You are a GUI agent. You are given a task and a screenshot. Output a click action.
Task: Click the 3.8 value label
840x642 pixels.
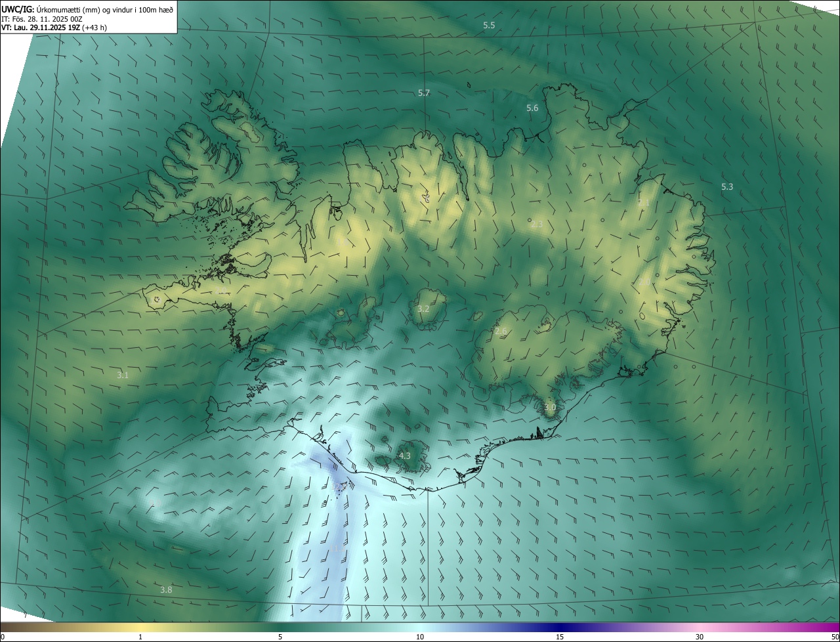(166, 590)
